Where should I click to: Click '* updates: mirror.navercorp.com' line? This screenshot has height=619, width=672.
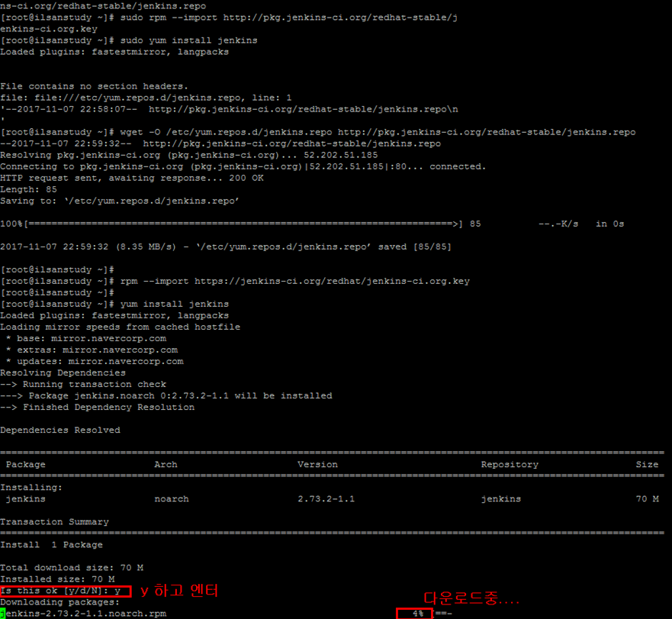[x=95, y=361]
